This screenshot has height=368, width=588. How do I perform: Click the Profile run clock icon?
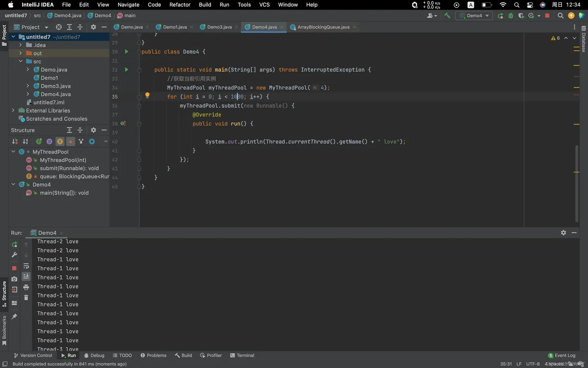(531, 16)
